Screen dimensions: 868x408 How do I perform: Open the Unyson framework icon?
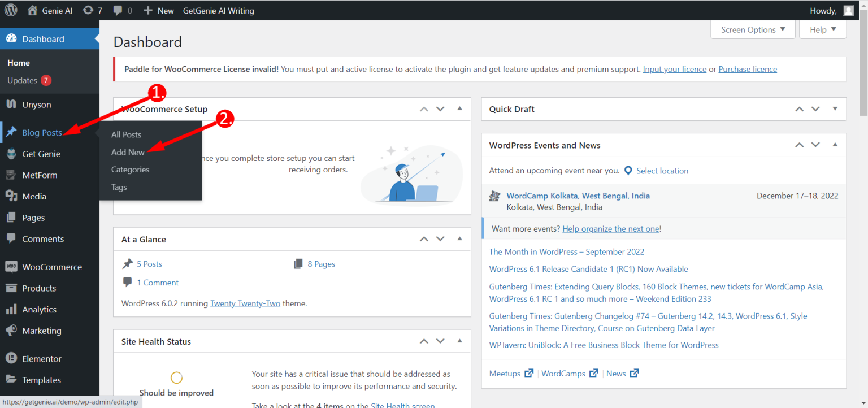pos(12,104)
